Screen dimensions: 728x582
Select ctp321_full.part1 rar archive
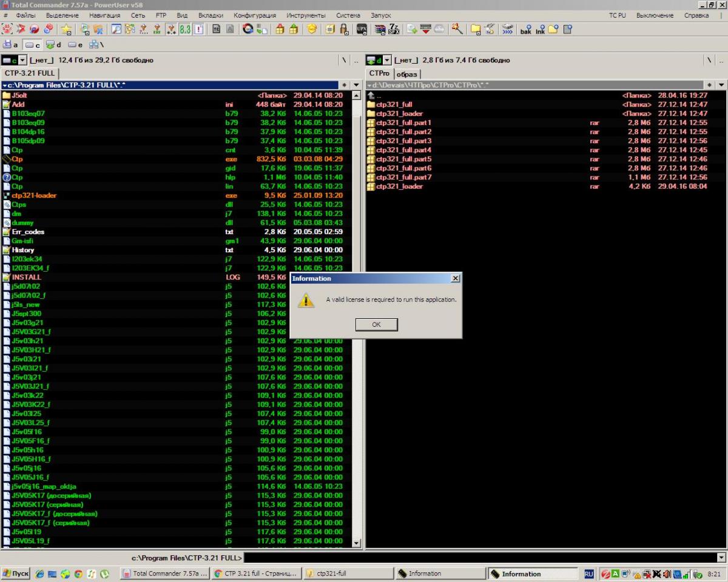pyautogui.click(x=546, y=122)
